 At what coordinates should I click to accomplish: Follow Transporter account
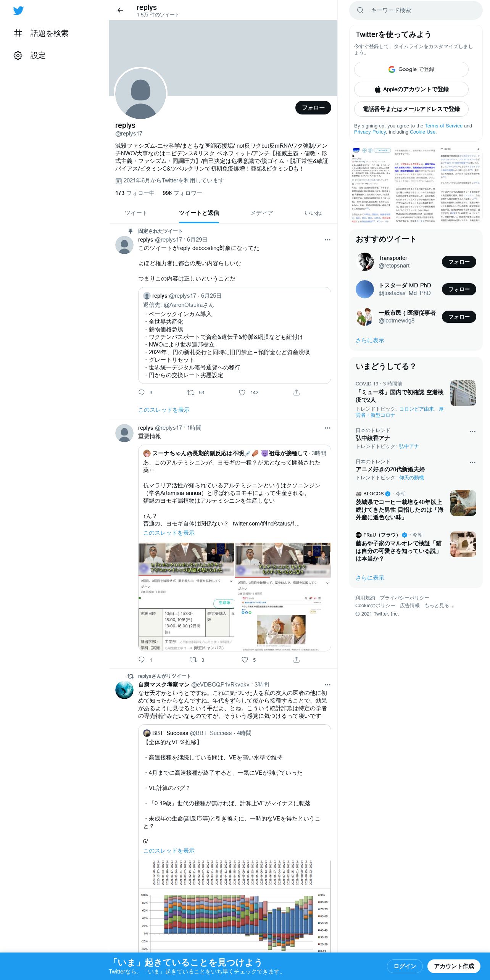459,262
